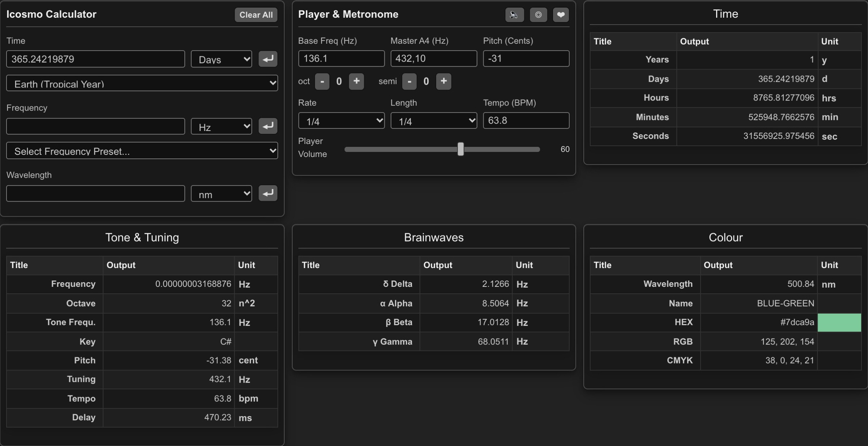
Task: Increase octave with the plus button
Action: pyautogui.click(x=356, y=81)
